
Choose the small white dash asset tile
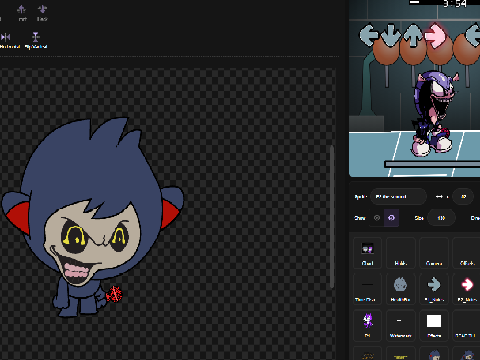pyautogui.click(x=401, y=325)
